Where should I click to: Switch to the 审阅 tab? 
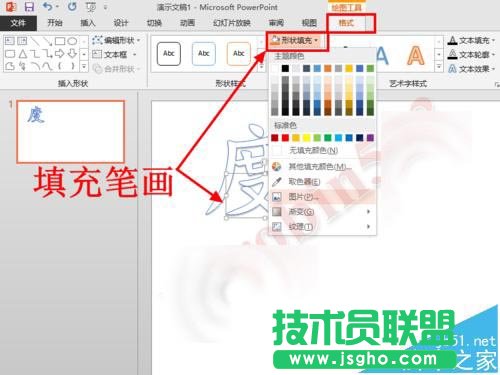pos(276,23)
